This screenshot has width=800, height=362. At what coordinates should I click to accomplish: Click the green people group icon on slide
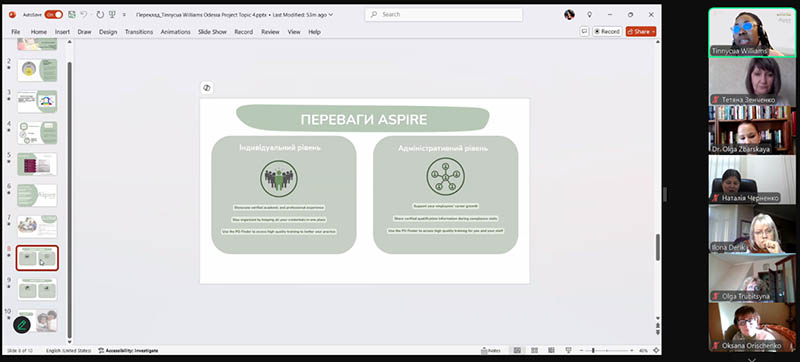[279, 179]
